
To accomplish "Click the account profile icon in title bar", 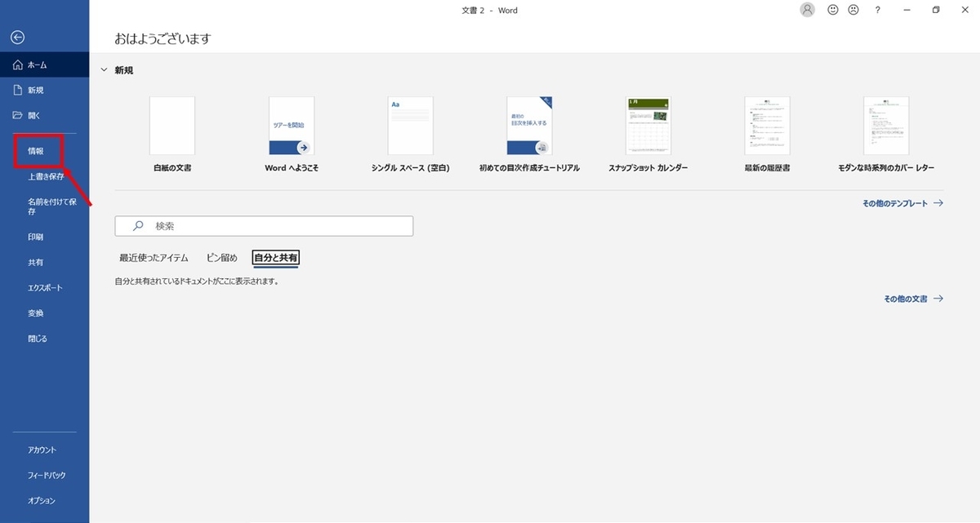I will coord(807,10).
